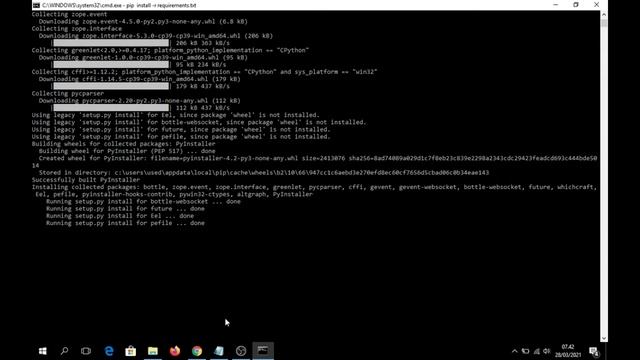Restore down the cmd.exe window
The height and width of the screenshot is (360, 640).
click(x=576, y=5)
